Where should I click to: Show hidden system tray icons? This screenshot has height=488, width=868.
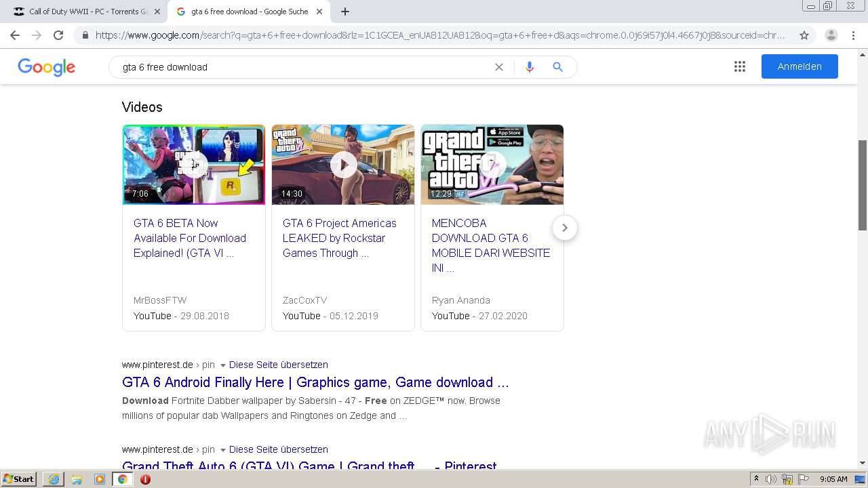tap(756, 479)
